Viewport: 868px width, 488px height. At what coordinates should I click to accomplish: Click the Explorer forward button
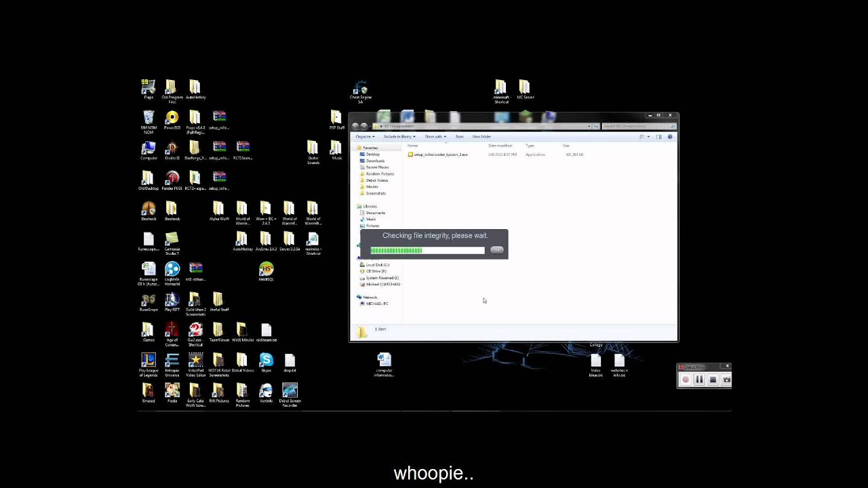(x=364, y=126)
